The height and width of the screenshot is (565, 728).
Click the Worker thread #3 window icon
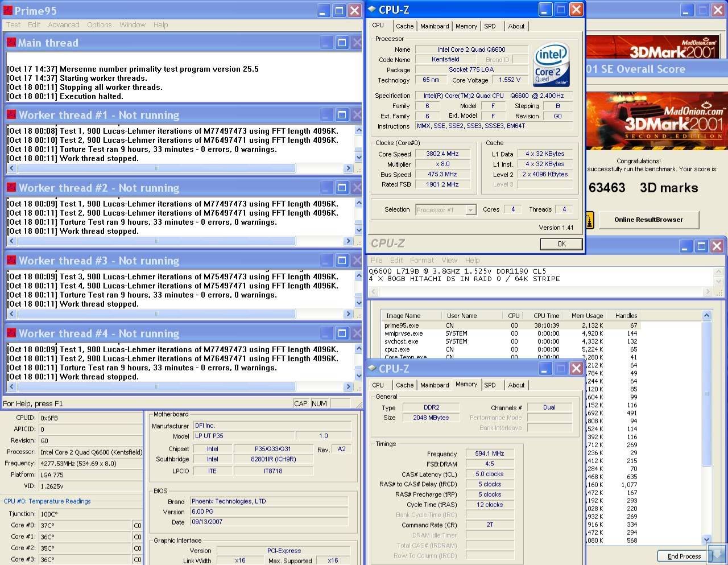(11, 260)
